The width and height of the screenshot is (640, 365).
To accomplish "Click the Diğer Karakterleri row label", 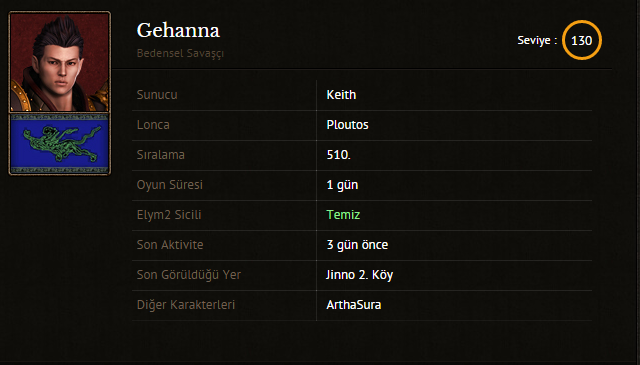I will coord(186,305).
